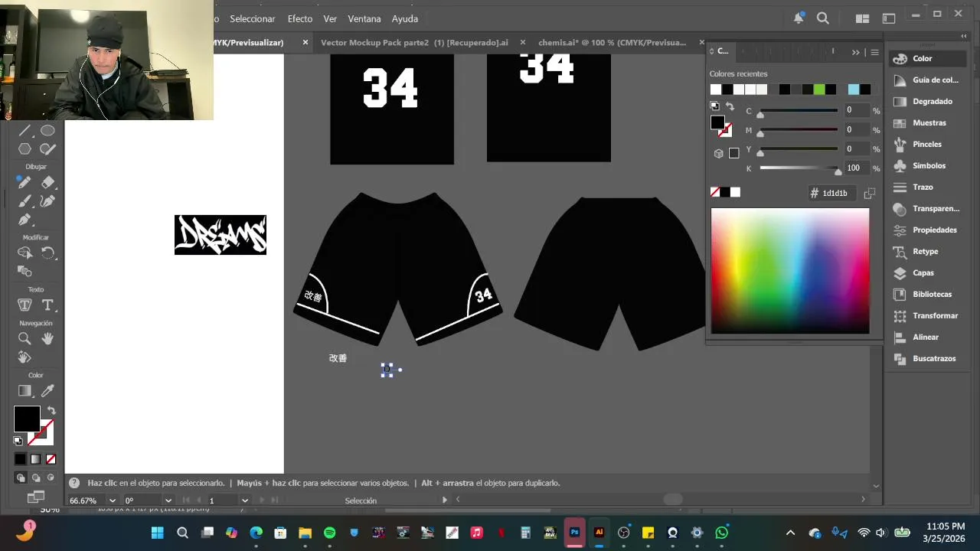Open the Ayuda menu

point(405,18)
